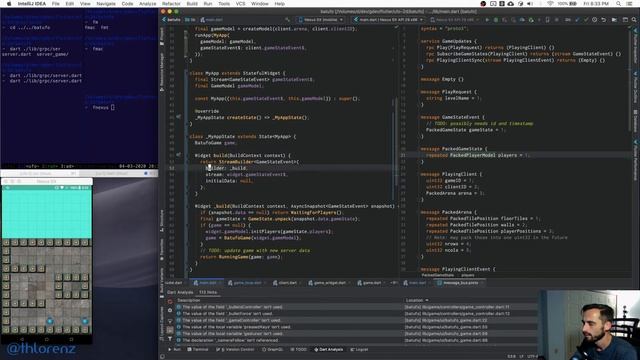The height and width of the screenshot is (360, 640).
Task: Open the GraphQL tool window
Action: [x=272, y=349]
